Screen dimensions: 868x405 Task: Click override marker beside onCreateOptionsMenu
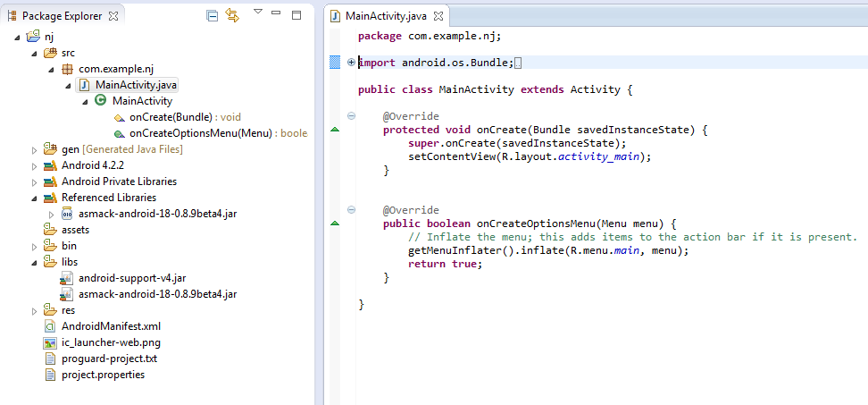334,224
